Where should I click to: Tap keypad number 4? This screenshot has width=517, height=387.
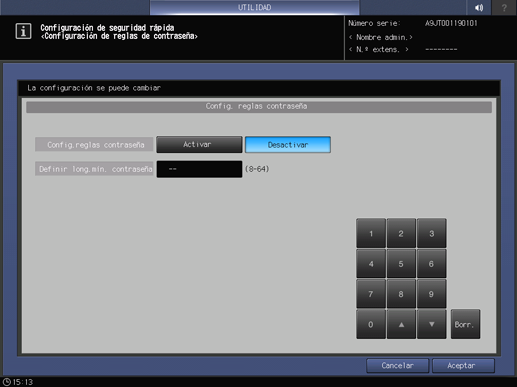(x=371, y=264)
